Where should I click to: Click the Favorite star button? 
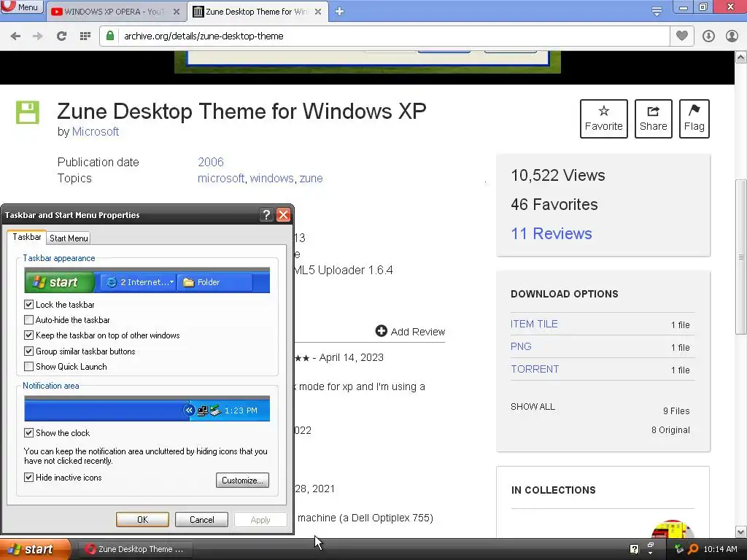click(x=603, y=119)
